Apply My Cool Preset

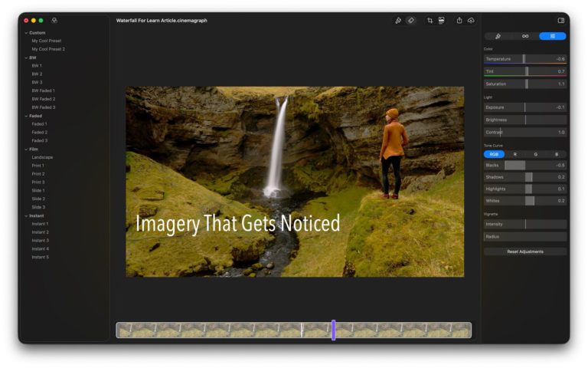tap(47, 41)
